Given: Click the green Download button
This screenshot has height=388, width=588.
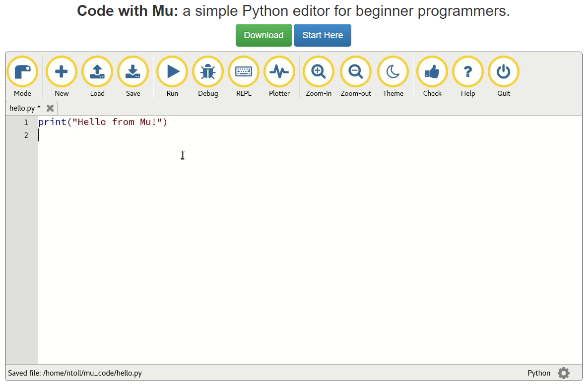Looking at the screenshot, I should point(263,35).
